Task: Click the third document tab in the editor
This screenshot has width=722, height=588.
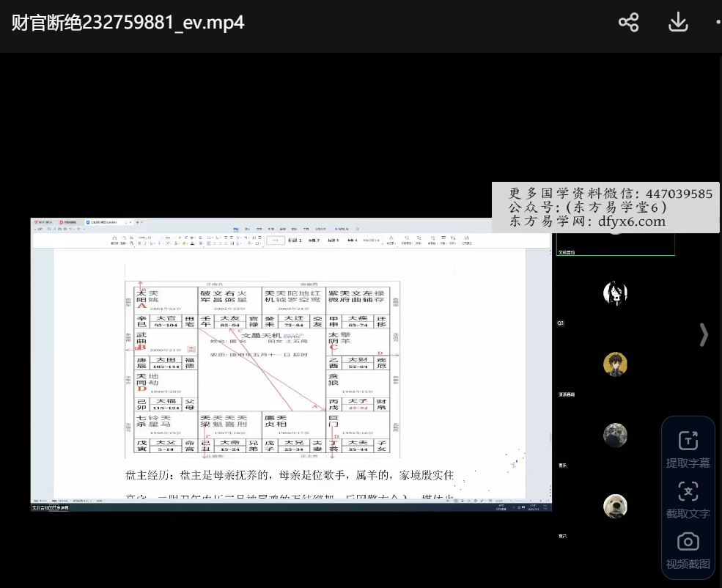Action: point(102,221)
